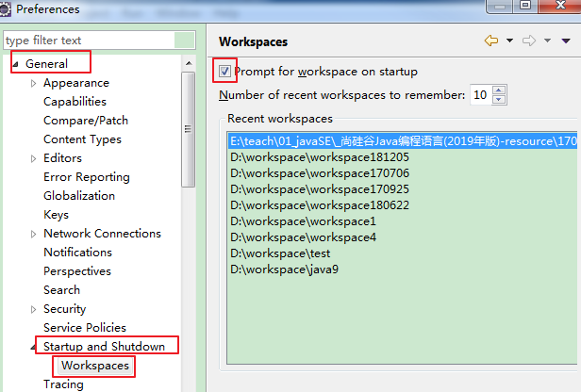Expand the Security tree node
Image resolution: width=581 pixels, height=392 pixels.
click(33, 309)
